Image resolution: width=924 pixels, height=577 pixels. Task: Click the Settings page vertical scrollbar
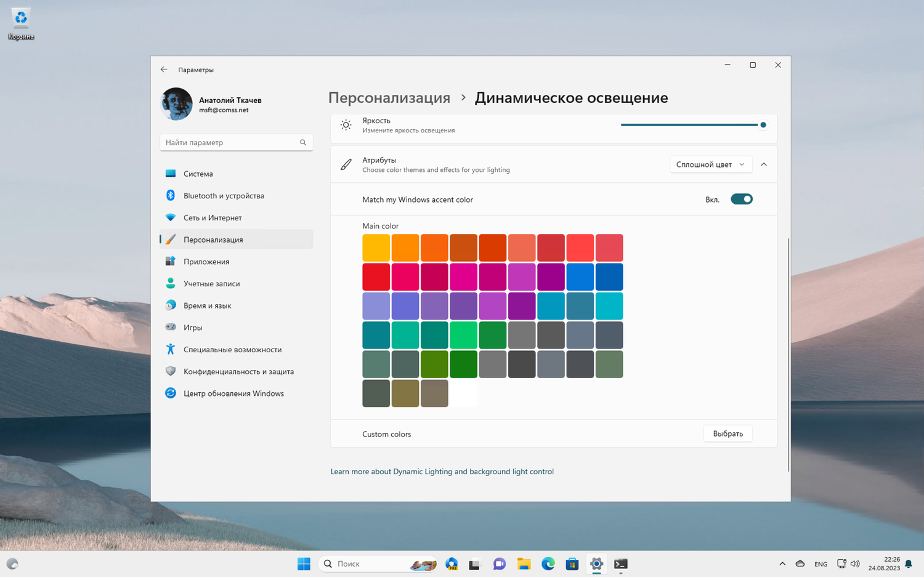click(788, 354)
